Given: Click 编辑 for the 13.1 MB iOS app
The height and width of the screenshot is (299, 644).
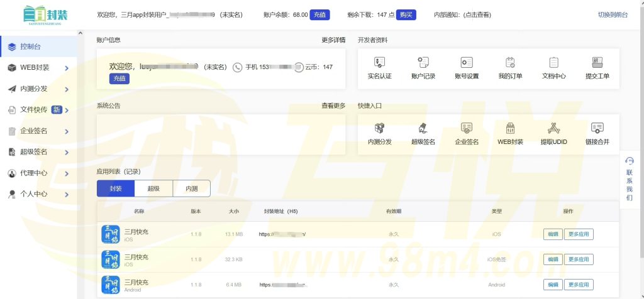Looking at the screenshot, I should pos(553,234).
